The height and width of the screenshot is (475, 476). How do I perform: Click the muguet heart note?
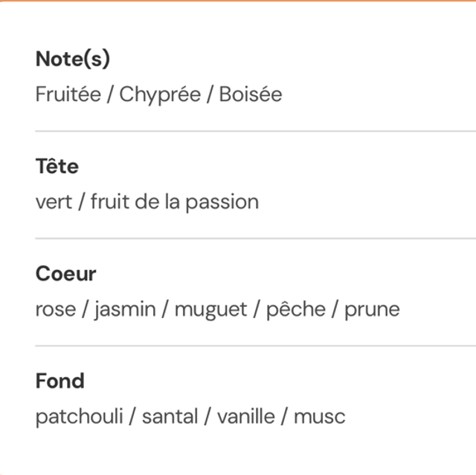click(x=210, y=309)
